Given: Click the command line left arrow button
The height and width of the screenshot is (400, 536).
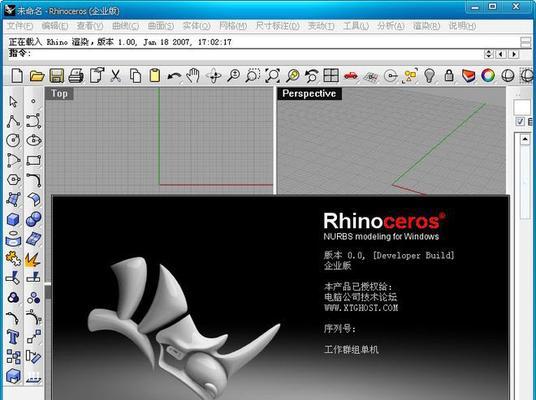Looking at the screenshot, I should click(x=501, y=54).
